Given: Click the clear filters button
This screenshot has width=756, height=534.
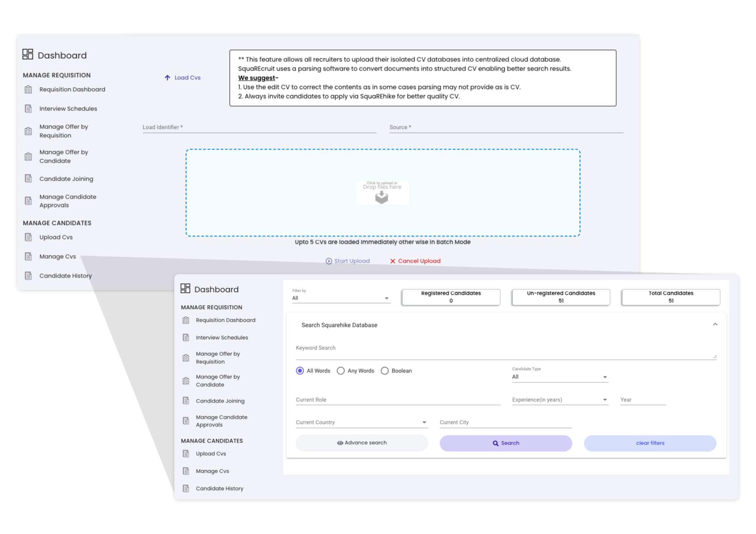Looking at the screenshot, I should (650, 443).
